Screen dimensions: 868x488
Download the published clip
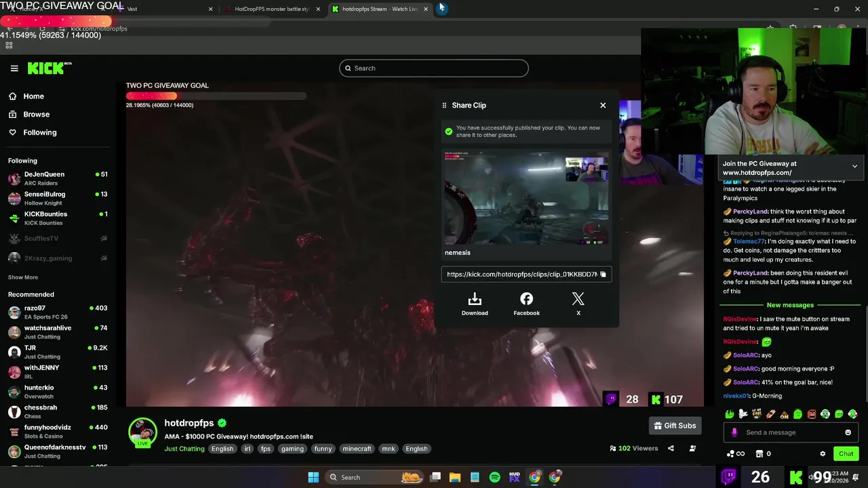(x=475, y=304)
